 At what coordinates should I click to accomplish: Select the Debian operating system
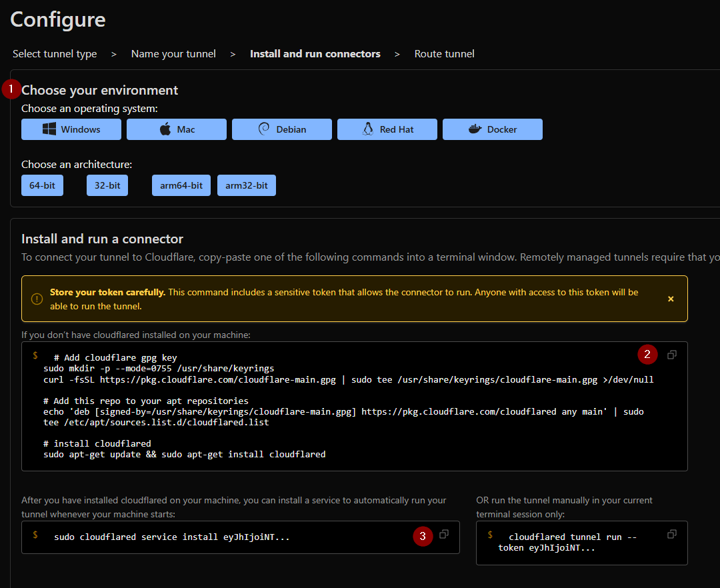[281, 129]
